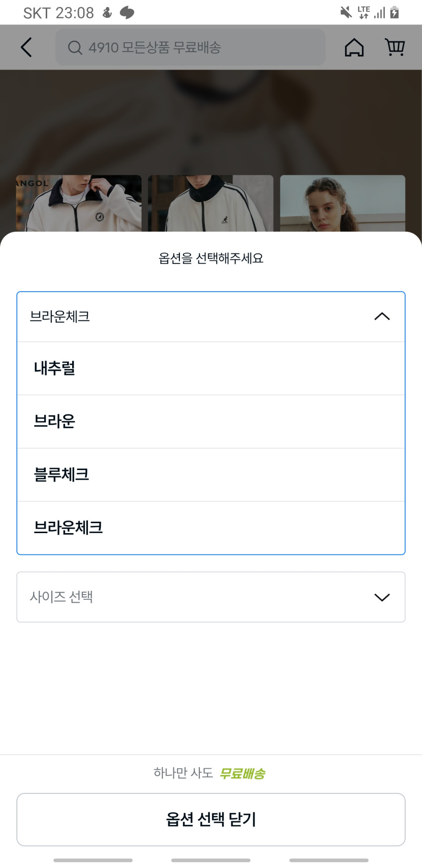Open the home icon
422x868 pixels.
tap(354, 48)
